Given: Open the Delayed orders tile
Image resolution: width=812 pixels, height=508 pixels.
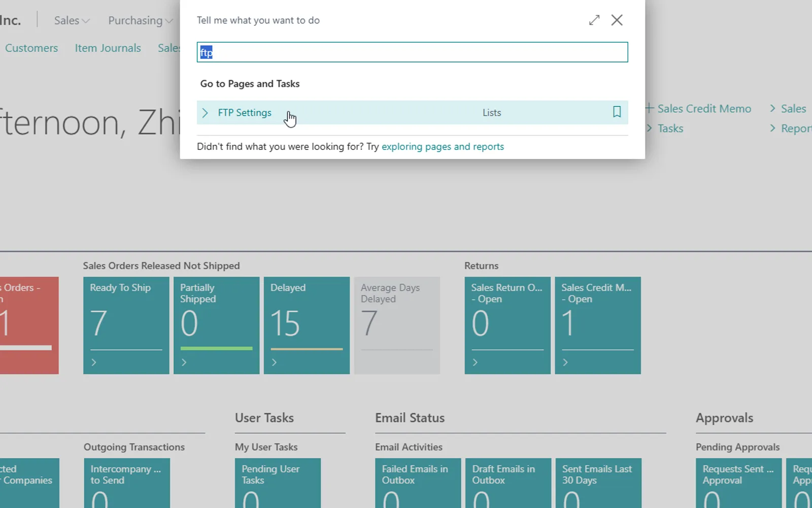Looking at the screenshot, I should tap(307, 326).
